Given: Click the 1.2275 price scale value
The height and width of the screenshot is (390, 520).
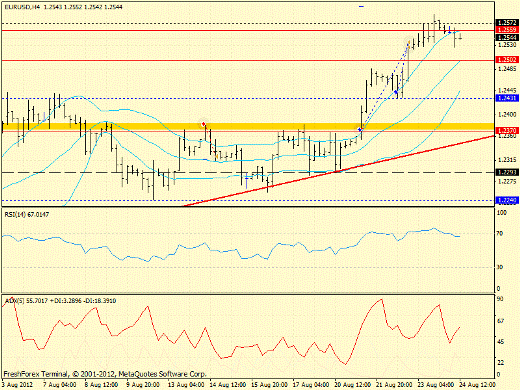Looking at the screenshot, I should click(507, 182).
